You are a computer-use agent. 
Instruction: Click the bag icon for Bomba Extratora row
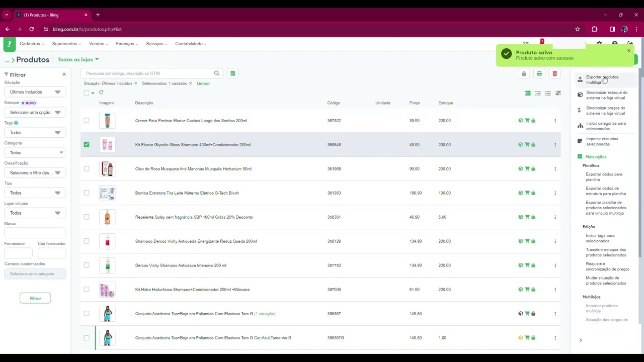(x=533, y=193)
